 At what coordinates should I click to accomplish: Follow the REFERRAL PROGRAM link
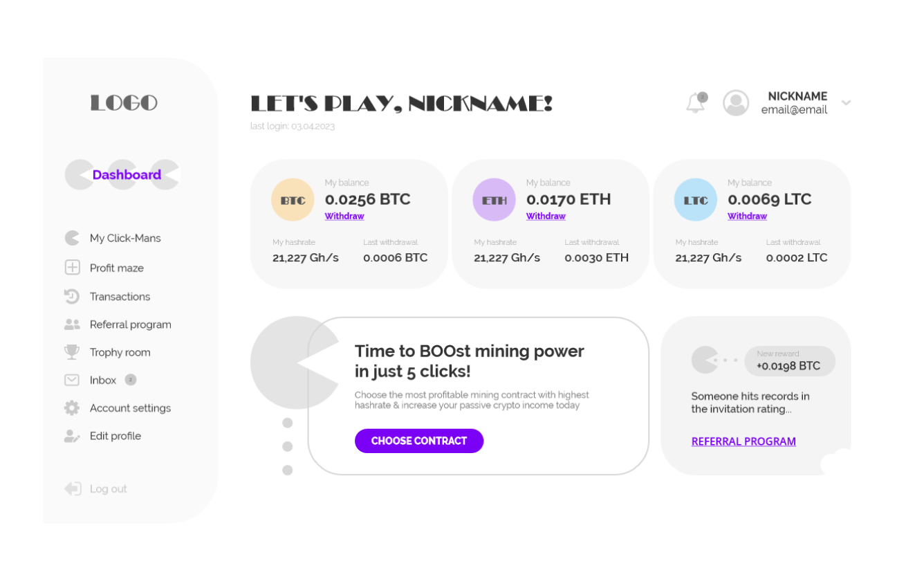743,441
